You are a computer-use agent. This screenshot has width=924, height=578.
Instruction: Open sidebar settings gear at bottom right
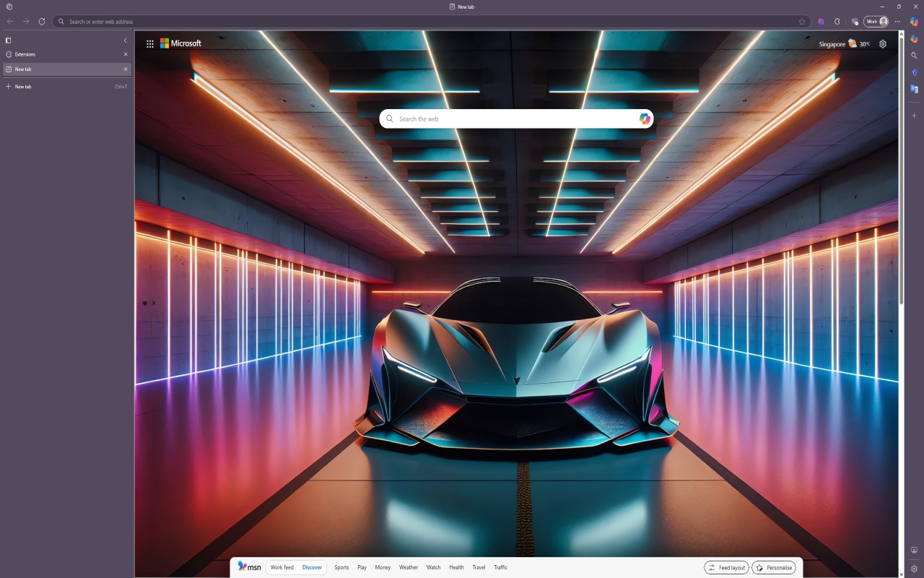(x=914, y=569)
